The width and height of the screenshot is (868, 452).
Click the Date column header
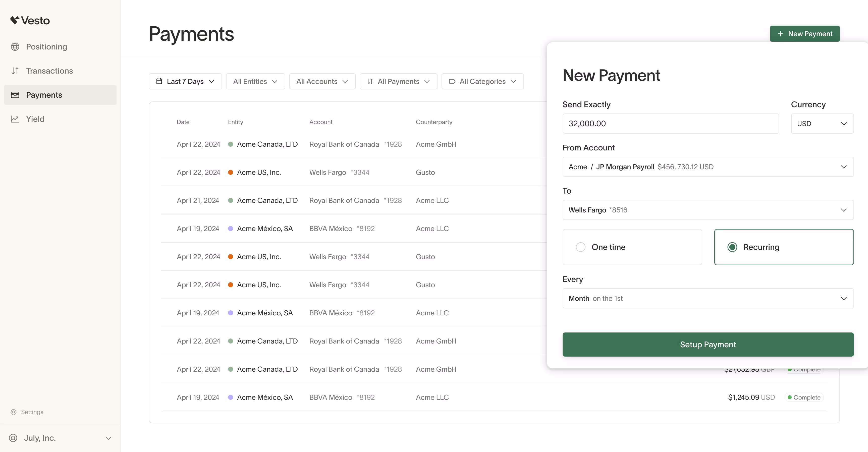183,122
